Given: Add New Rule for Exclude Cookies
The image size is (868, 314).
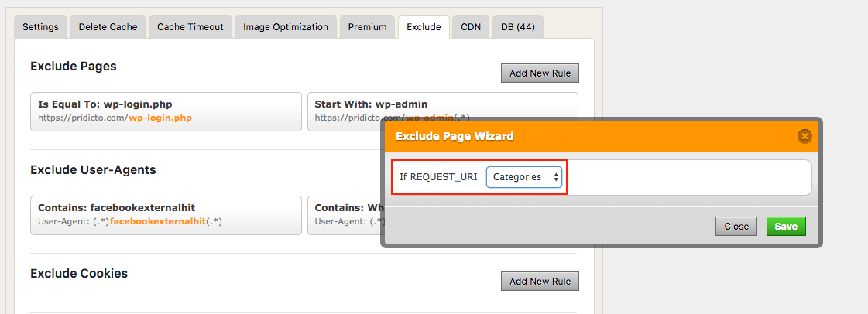Looking at the screenshot, I should (x=540, y=281).
